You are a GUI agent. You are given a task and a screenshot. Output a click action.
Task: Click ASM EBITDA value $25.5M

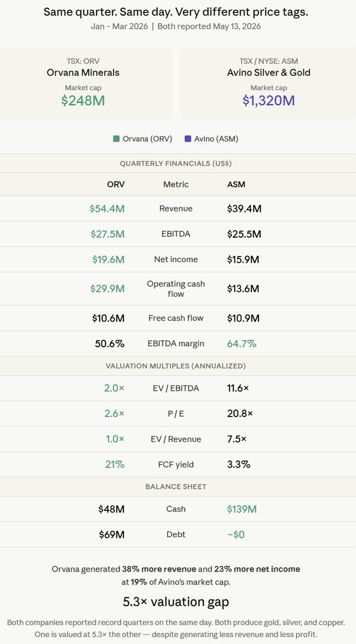244,234
